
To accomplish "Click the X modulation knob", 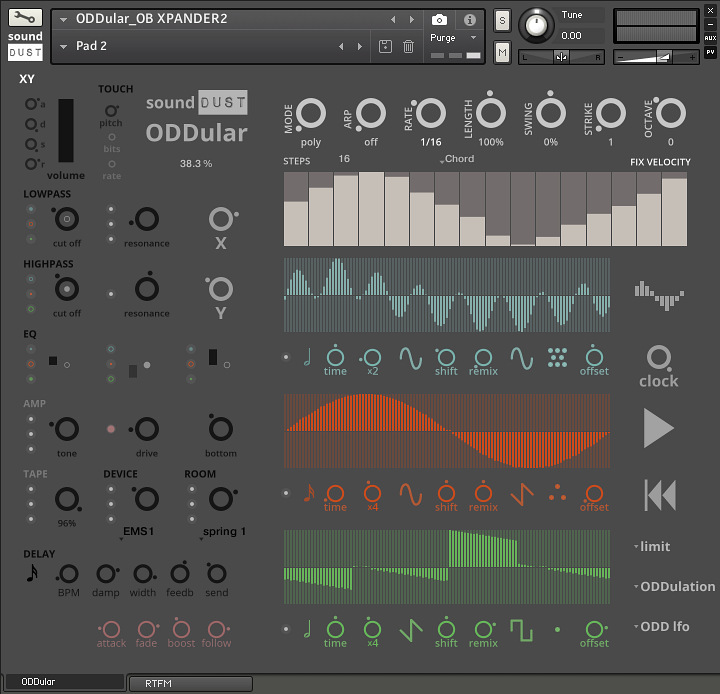I will click(x=221, y=219).
